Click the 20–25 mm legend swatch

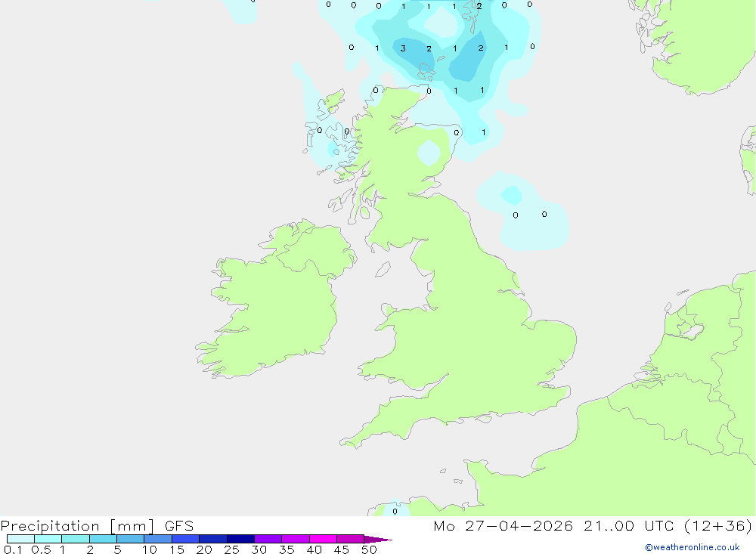[x=213, y=539]
